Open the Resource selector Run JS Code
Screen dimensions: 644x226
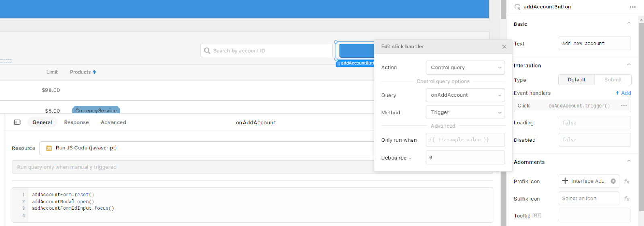(x=207, y=148)
